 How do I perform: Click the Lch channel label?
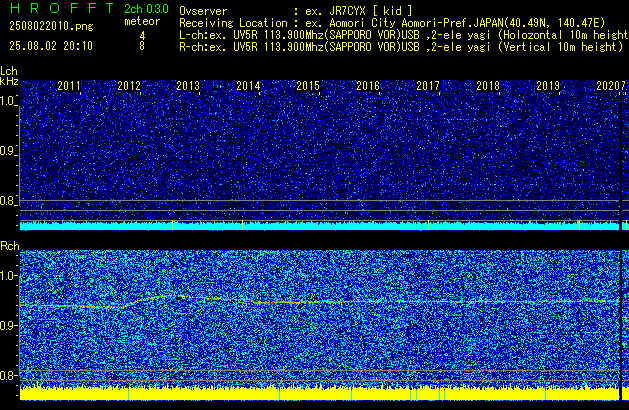pyautogui.click(x=9, y=71)
